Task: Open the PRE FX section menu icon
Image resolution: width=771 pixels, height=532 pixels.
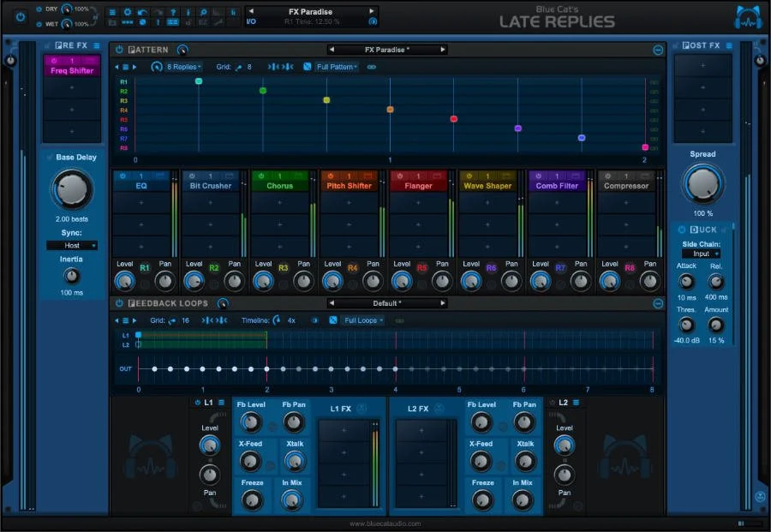Action: pos(96,45)
